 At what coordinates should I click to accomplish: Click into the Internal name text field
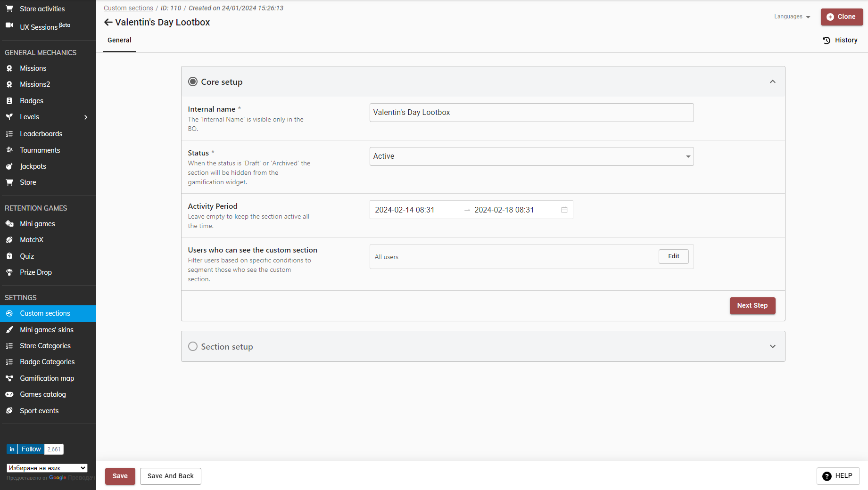click(531, 113)
